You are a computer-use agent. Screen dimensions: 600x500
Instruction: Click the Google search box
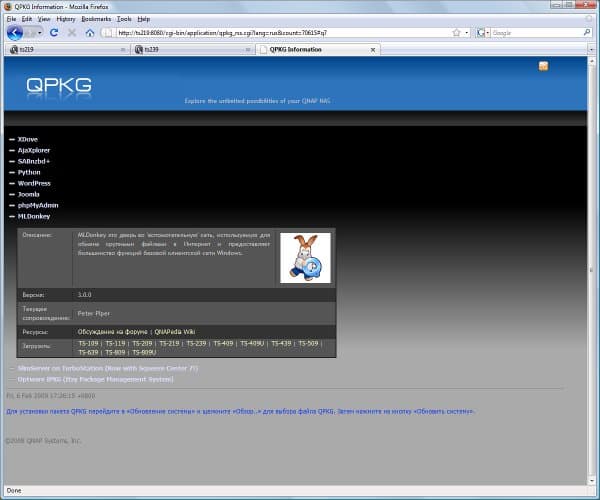536,33
